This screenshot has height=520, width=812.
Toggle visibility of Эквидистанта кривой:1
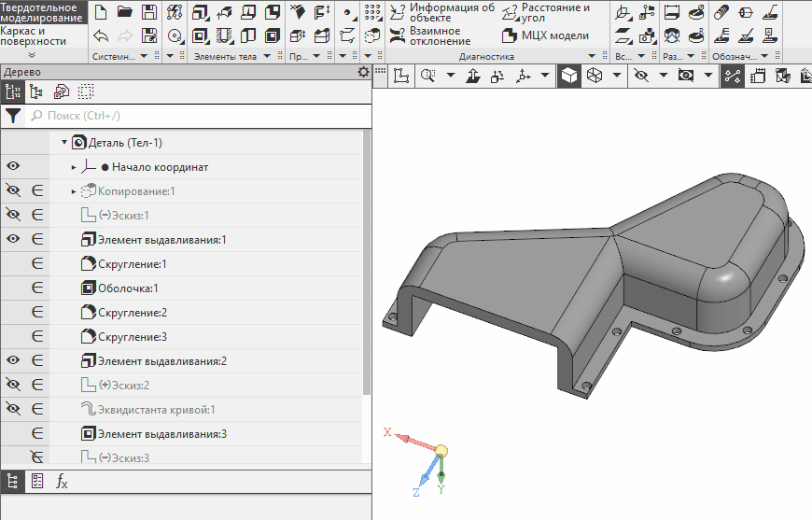click(x=13, y=409)
